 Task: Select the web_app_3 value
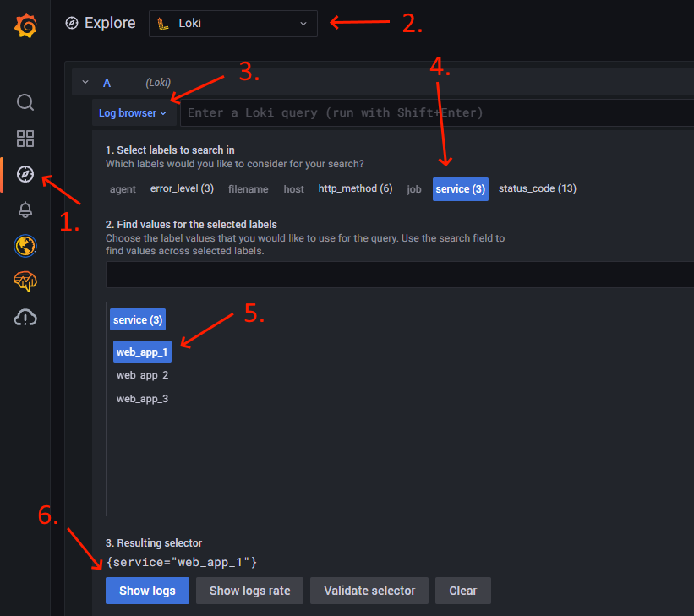142,399
